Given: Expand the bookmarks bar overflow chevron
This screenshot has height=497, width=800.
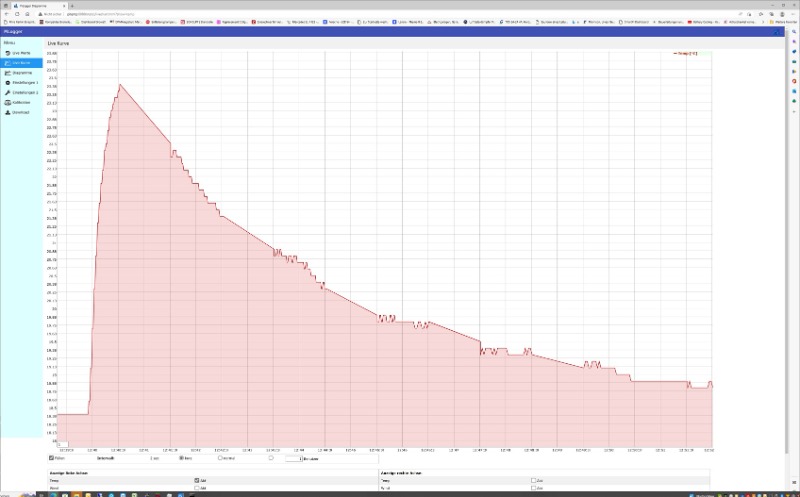Looking at the screenshot, I should tap(762, 21).
